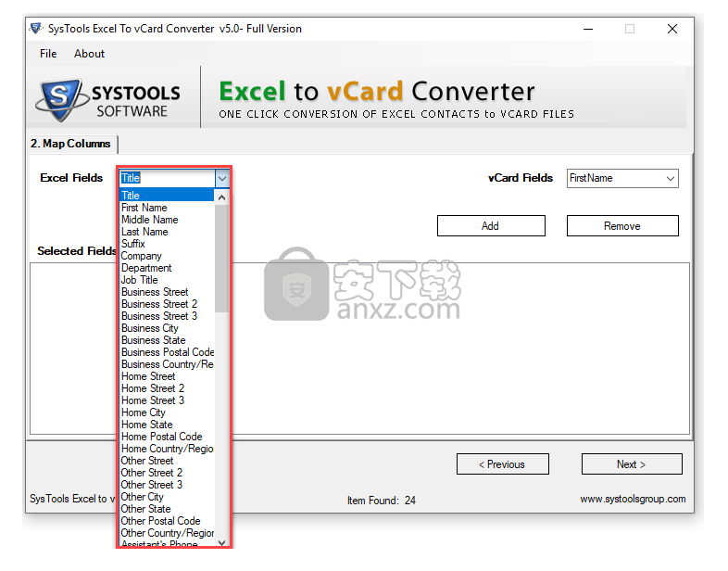Click the Excel Fields text box showing Title
The height and width of the screenshot is (571, 728).
pyautogui.click(x=167, y=178)
